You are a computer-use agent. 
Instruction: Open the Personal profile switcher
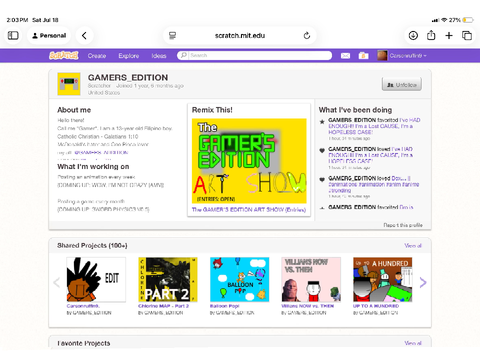click(49, 35)
